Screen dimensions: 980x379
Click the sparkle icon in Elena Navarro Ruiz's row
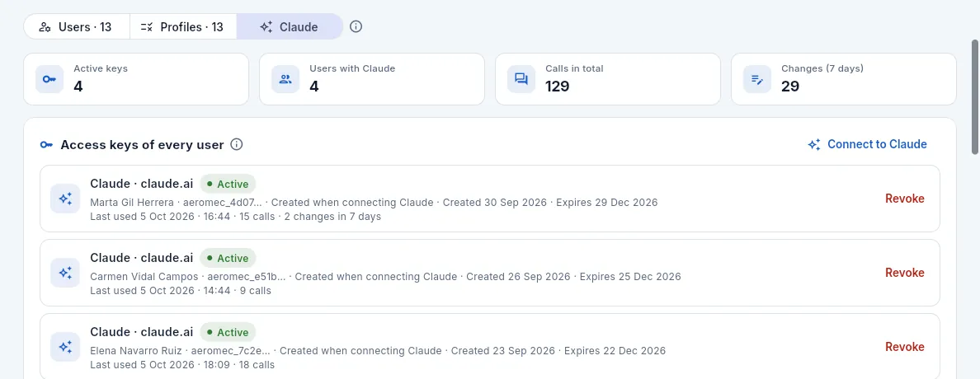pyautogui.click(x=65, y=347)
